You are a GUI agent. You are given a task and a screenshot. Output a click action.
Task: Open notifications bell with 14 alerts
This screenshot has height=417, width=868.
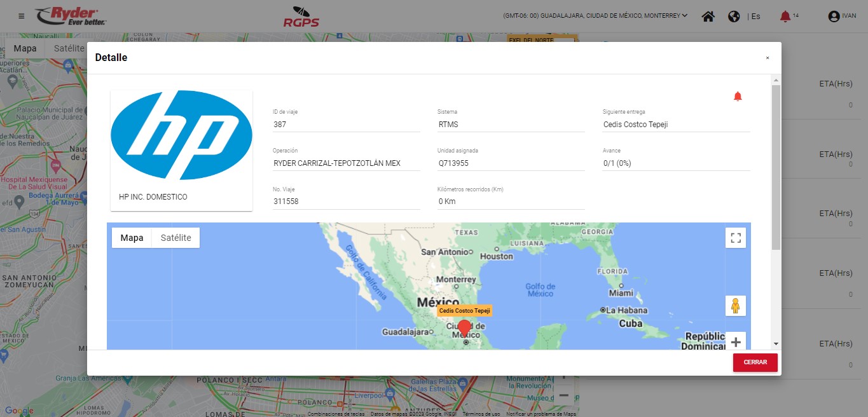(x=785, y=17)
